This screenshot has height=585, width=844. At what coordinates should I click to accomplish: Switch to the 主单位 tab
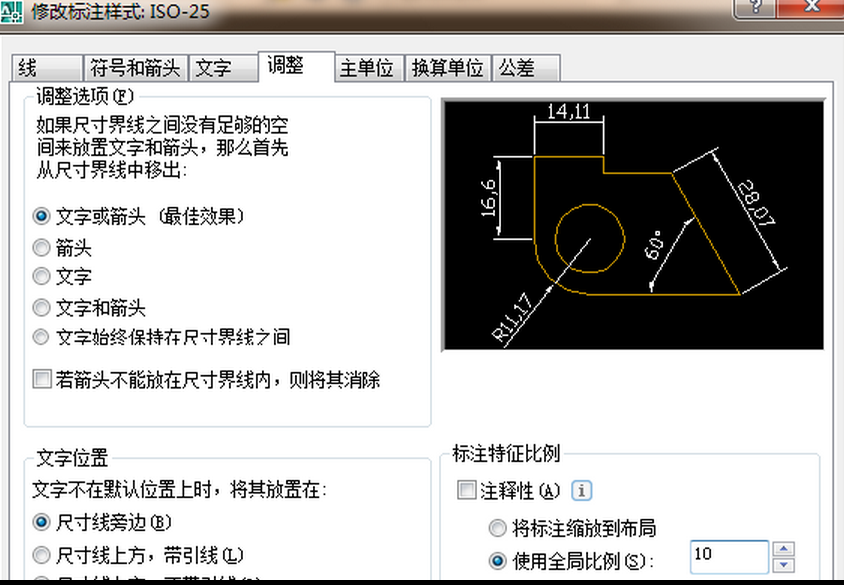[366, 68]
